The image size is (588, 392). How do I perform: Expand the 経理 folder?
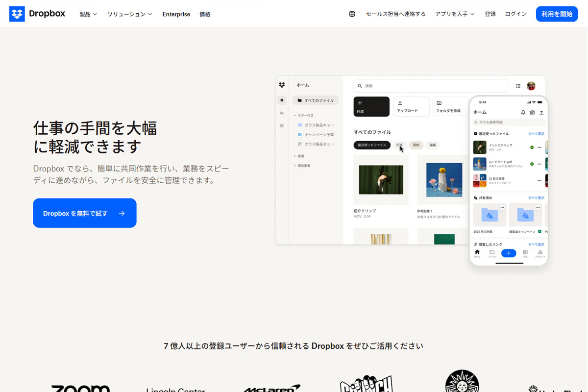[x=299, y=156]
